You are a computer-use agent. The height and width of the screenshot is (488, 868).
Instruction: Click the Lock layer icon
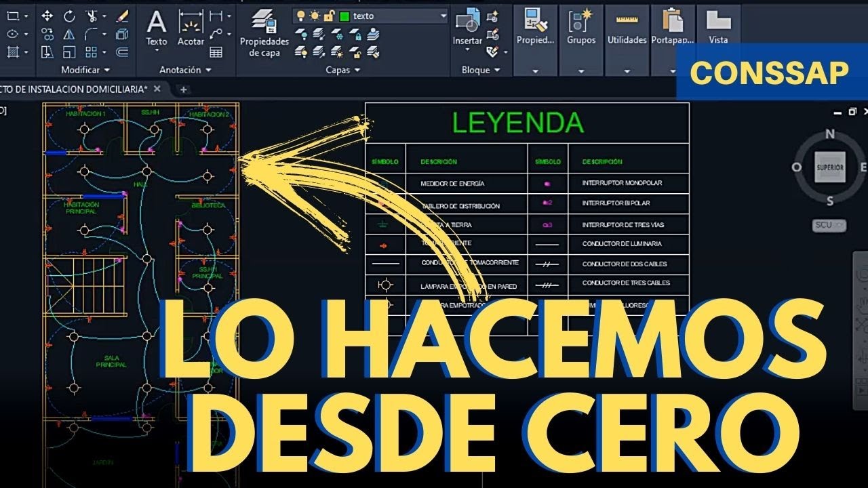355,35
